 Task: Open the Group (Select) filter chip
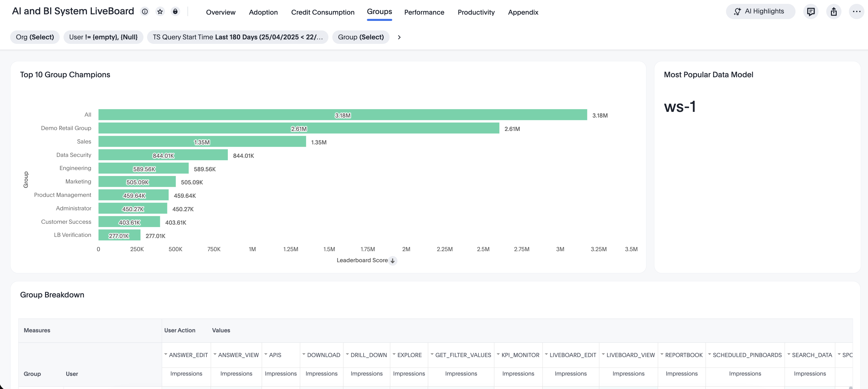(361, 37)
